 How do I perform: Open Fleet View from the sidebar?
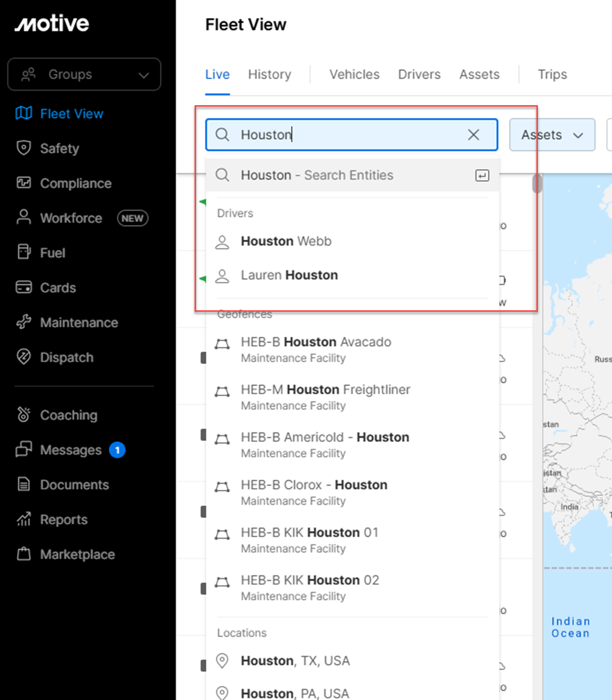coord(72,113)
